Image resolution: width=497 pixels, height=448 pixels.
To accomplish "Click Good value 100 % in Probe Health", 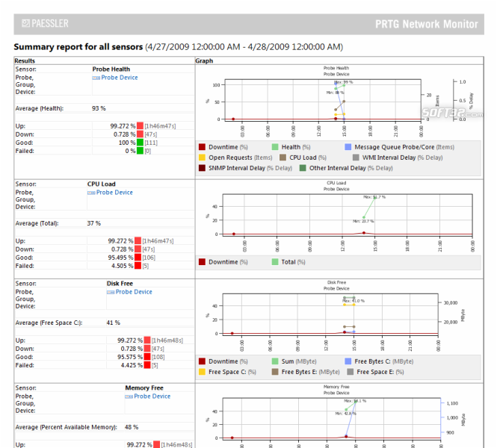I will point(127,143).
